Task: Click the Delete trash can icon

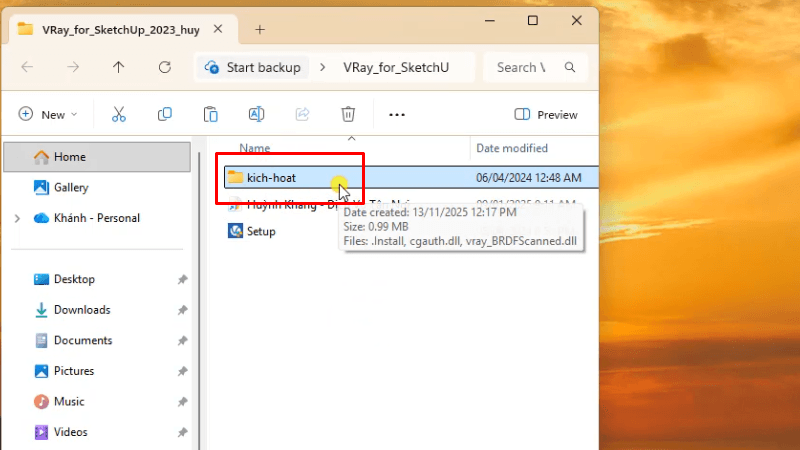Action: pyautogui.click(x=348, y=115)
